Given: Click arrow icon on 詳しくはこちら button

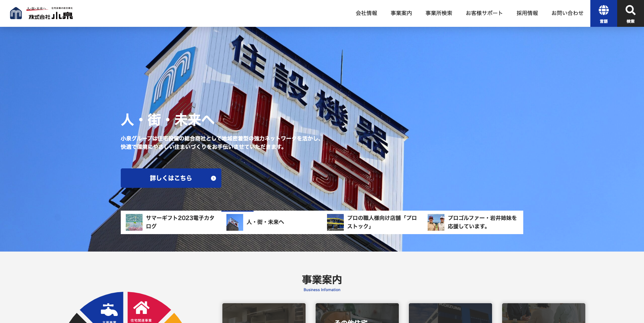Looking at the screenshot, I should [213, 178].
